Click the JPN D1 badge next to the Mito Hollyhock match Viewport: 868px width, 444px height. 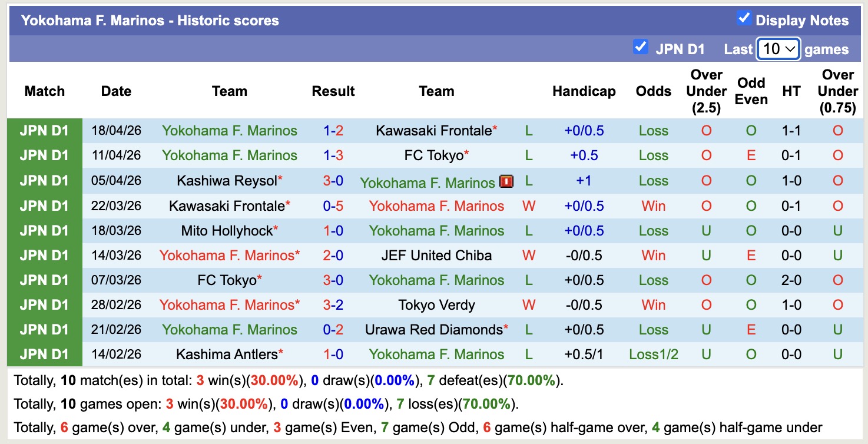(45, 230)
